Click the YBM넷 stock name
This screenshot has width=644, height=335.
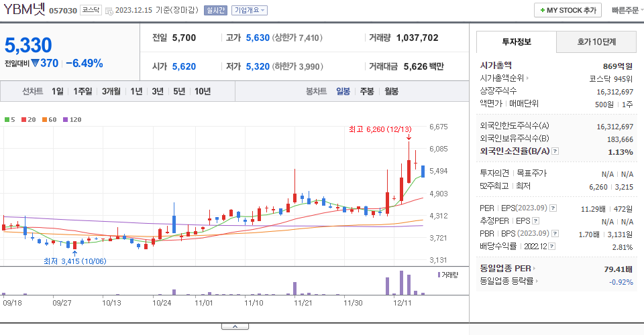(24, 9)
